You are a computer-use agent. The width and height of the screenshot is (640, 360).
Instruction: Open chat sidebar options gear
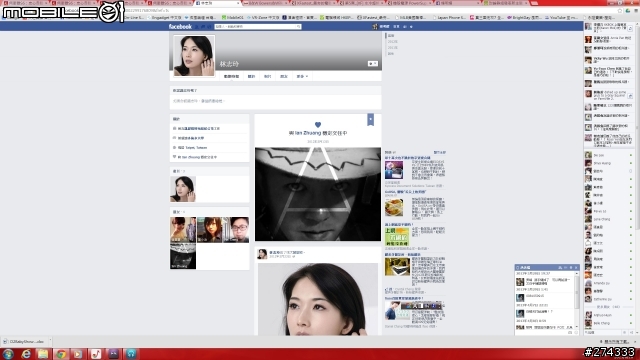point(625,333)
